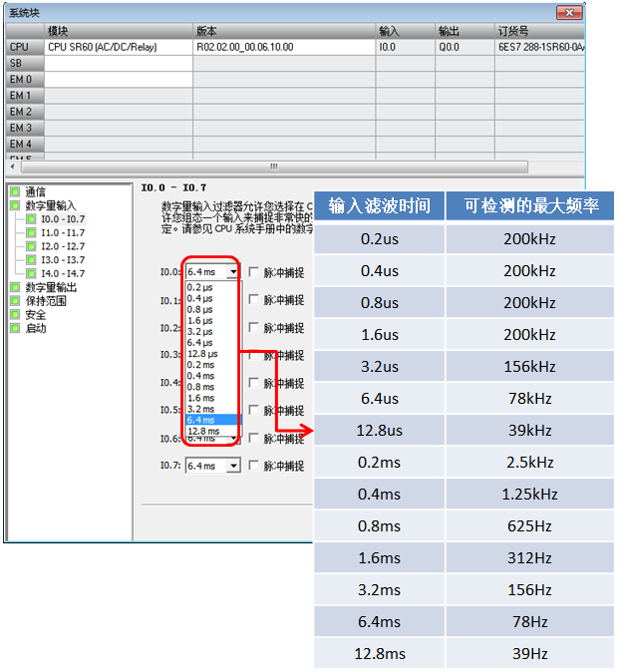Click the green icon beside 数字量输出
This screenshot has height=672, width=619.
(x=15, y=287)
